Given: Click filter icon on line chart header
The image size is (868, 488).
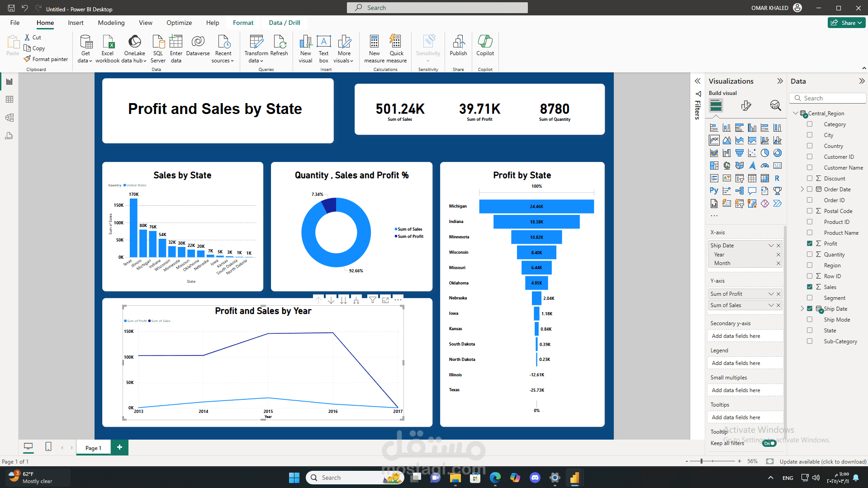Looking at the screenshot, I should pos(372,300).
